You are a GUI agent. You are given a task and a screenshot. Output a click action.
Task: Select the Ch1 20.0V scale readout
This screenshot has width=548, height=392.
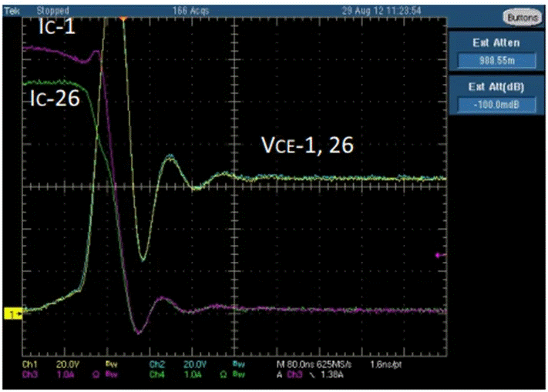click(68, 365)
